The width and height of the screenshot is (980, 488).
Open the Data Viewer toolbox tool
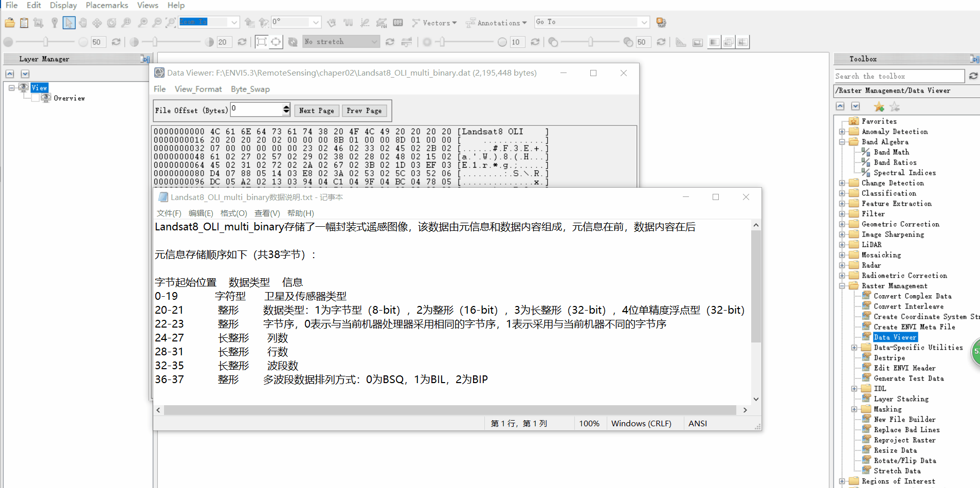click(x=895, y=337)
